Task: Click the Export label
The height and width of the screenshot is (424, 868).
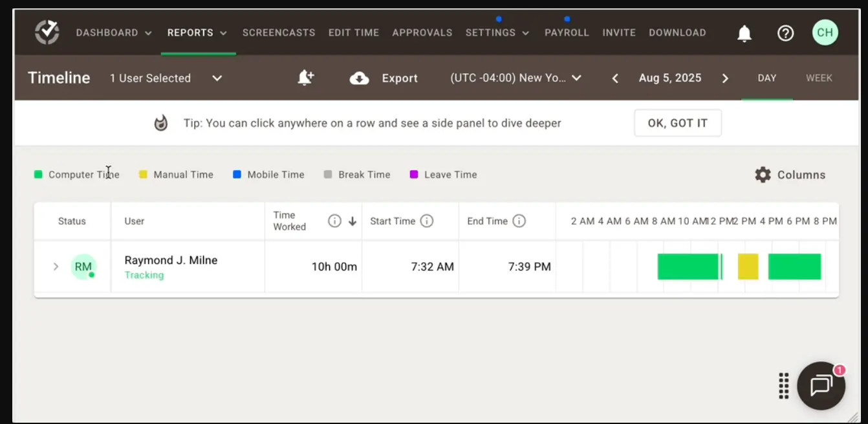Action: (x=400, y=78)
